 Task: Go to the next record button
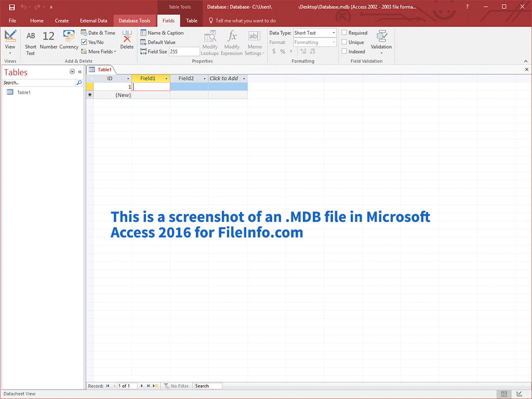142,386
